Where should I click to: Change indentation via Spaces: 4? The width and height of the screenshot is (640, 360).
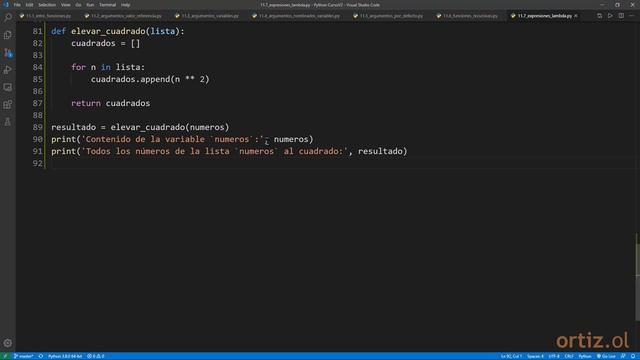point(535,356)
